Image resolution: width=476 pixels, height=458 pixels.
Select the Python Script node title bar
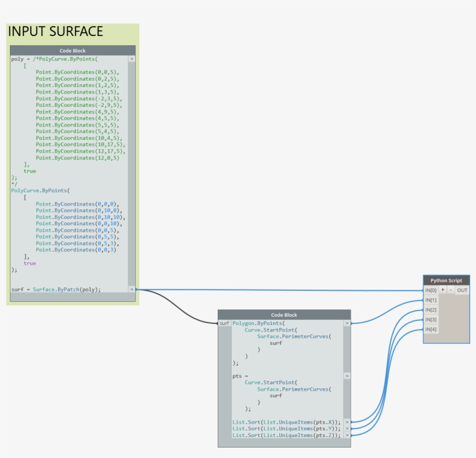click(x=446, y=280)
